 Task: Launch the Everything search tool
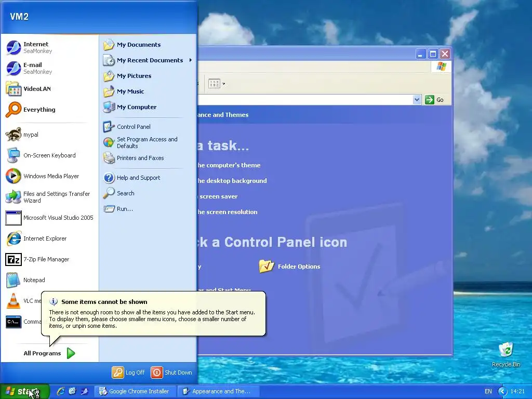click(49, 110)
